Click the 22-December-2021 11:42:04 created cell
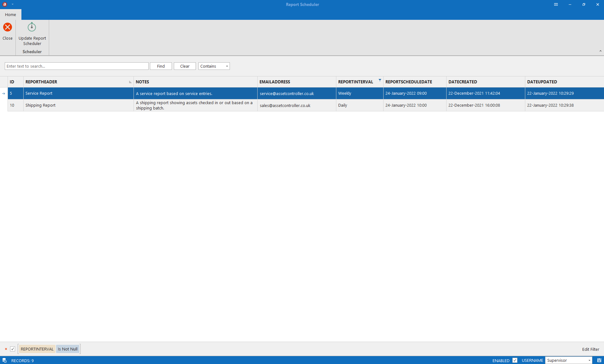 click(x=486, y=93)
